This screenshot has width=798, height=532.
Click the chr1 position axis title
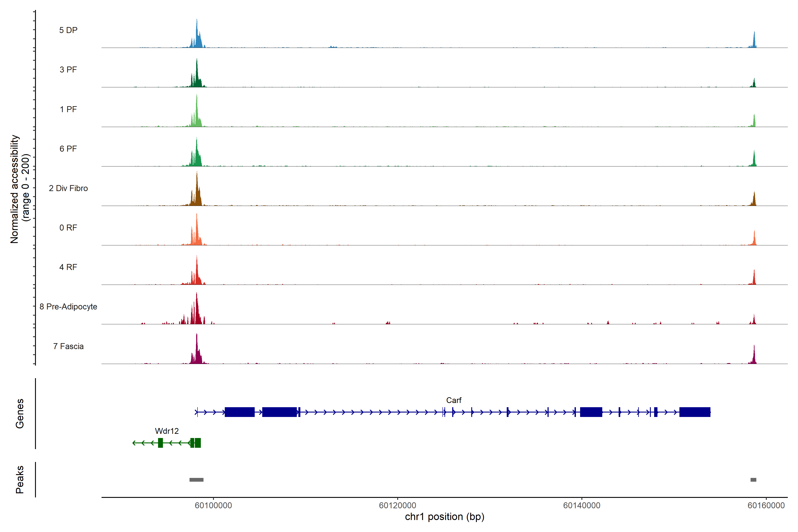[444, 517]
